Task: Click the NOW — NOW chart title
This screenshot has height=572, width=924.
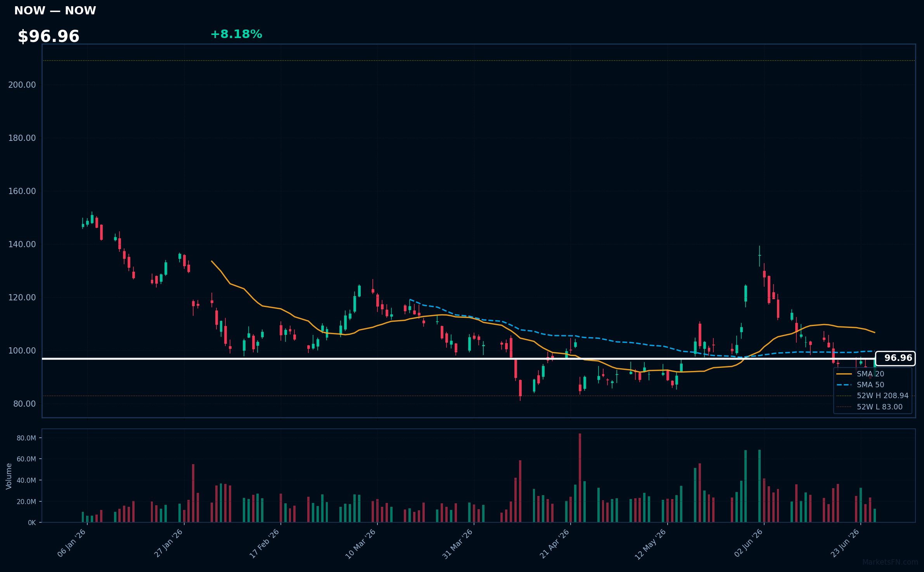Action: [55, 11]
